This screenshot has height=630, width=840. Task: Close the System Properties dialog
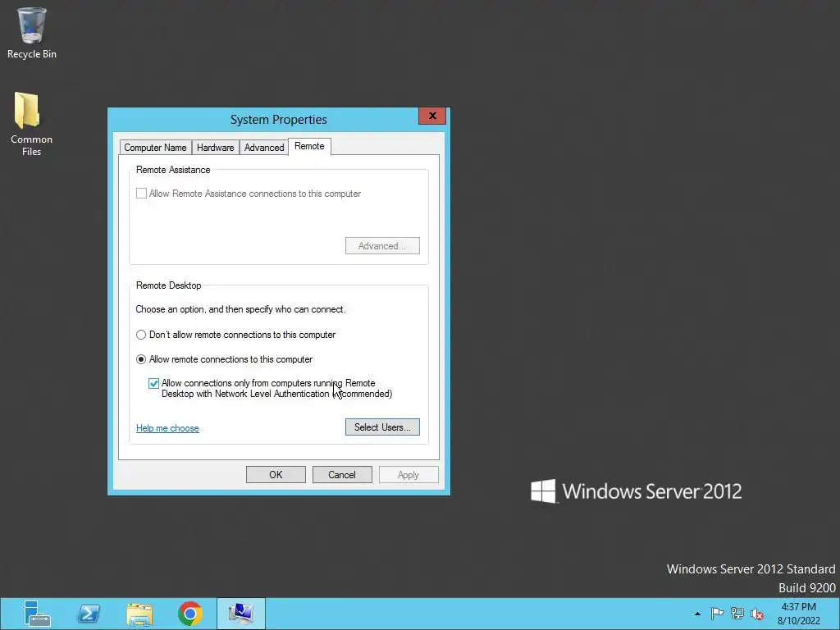432,116
